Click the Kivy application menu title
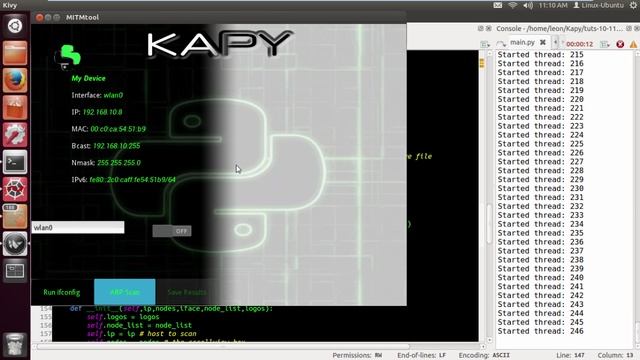The height and width of the screenshot is (360, 640). 10,5
